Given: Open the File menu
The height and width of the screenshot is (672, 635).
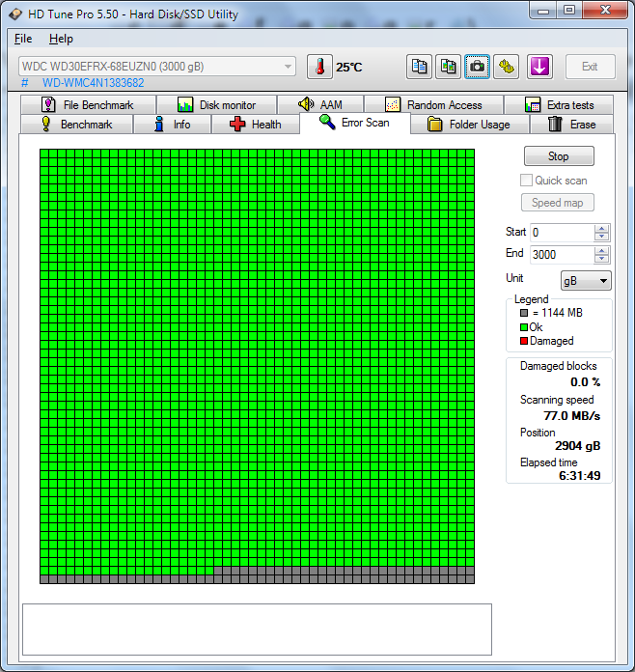Looking at the screenshot, I should pyautogui.click(x=23, y=39).
